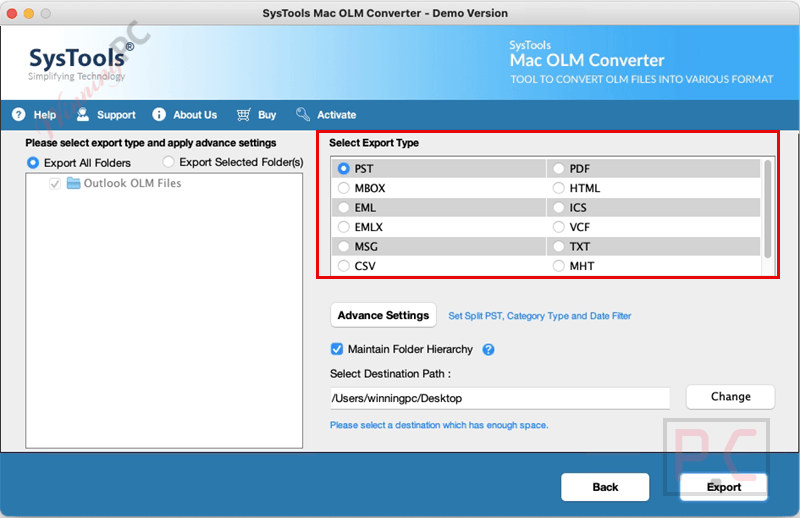
Task: Click the Export button
Action: (x=723, y=487)
